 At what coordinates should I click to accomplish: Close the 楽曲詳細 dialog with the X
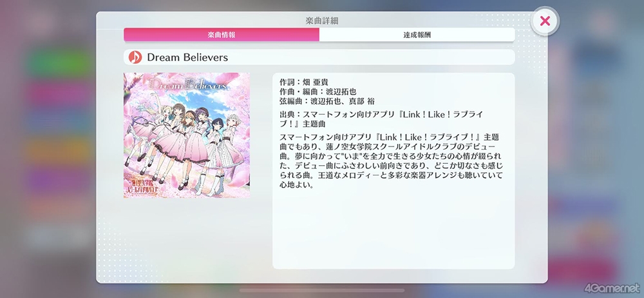(x=545, y=21)
